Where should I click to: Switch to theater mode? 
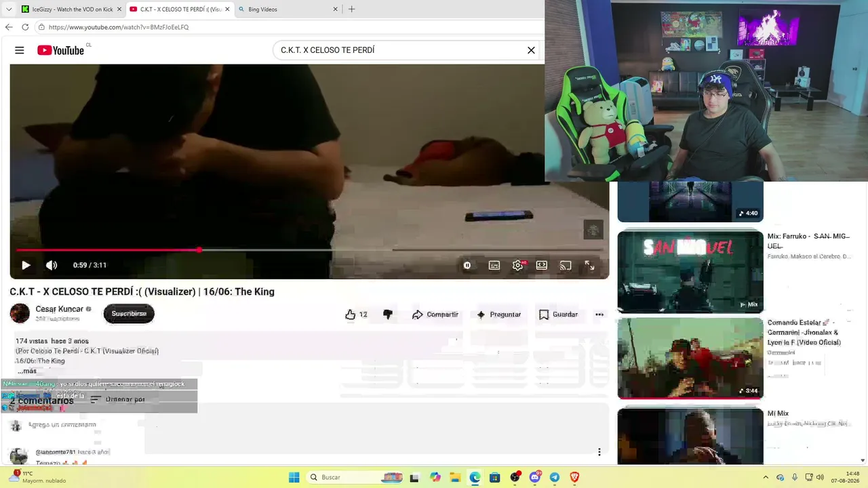pos(542,266)
